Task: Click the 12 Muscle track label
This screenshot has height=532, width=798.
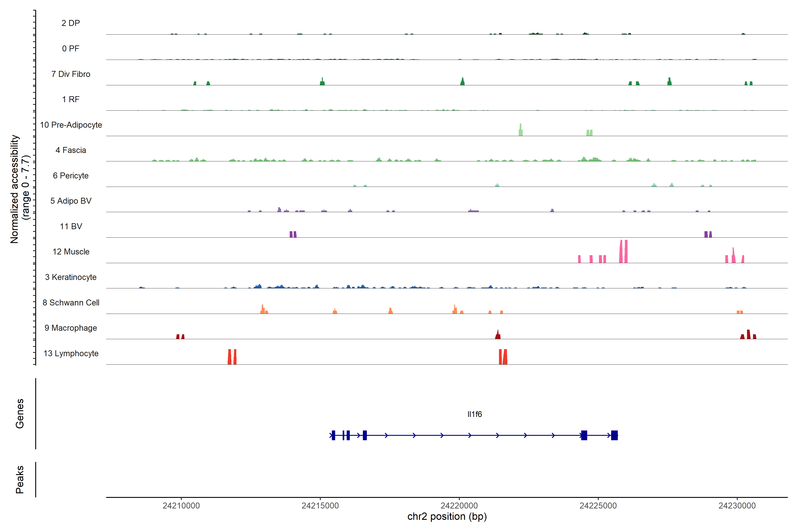Action: [71, 252]
